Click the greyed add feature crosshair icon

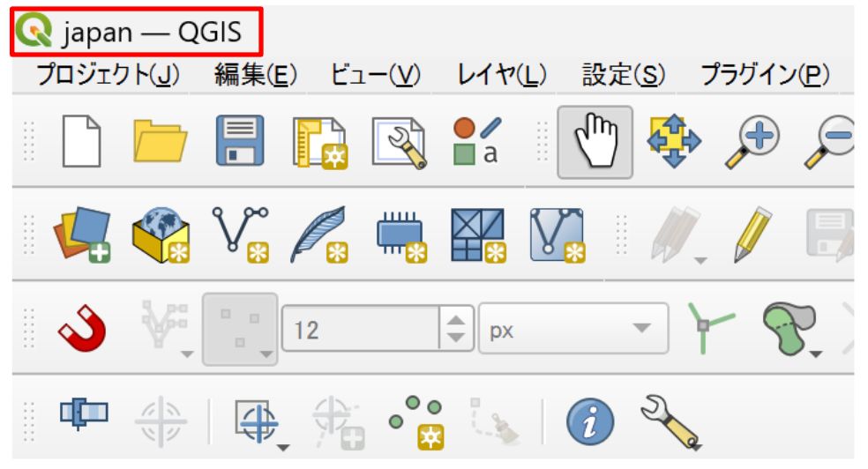(337, 422)
